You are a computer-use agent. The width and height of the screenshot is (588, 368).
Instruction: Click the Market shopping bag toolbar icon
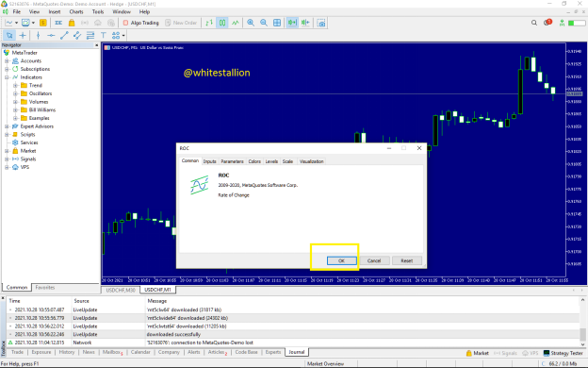tap(72, 23)
